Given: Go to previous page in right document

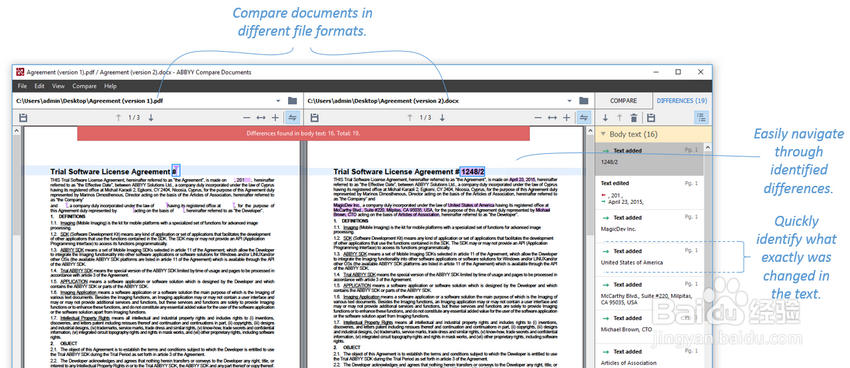Looking at the screenshot, I should 409,118.
